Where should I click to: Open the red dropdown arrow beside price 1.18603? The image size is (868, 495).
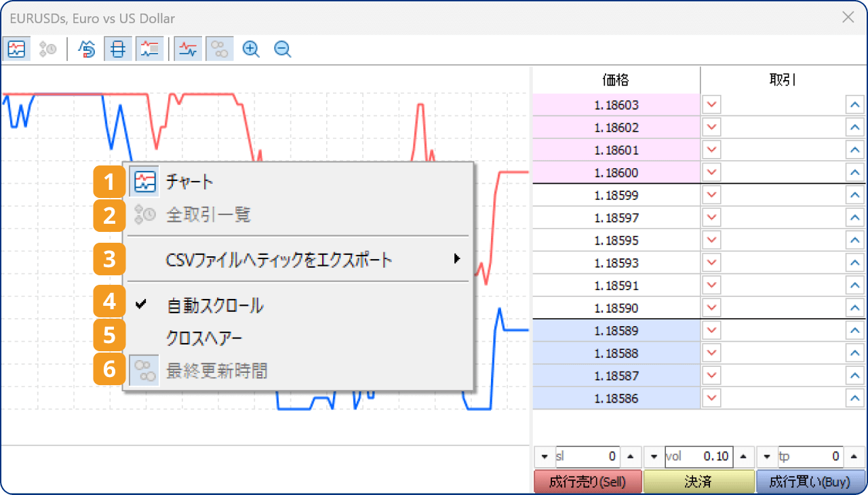coord(711,104)
